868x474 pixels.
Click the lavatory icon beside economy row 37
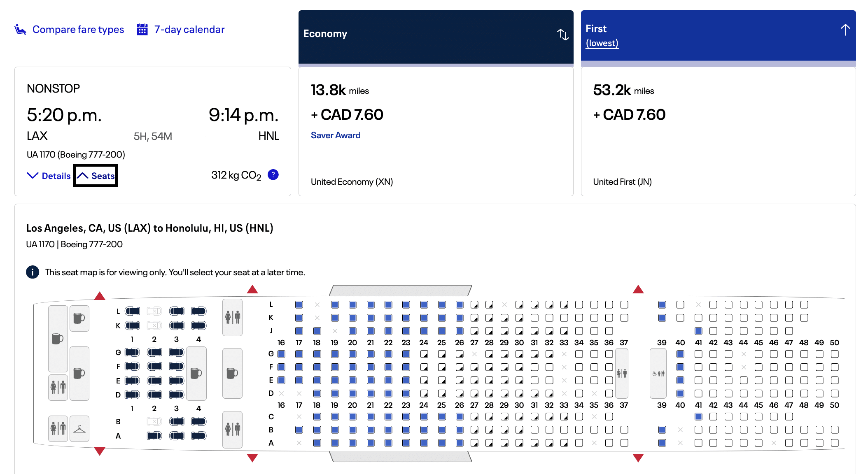click(x=622, y=373)
